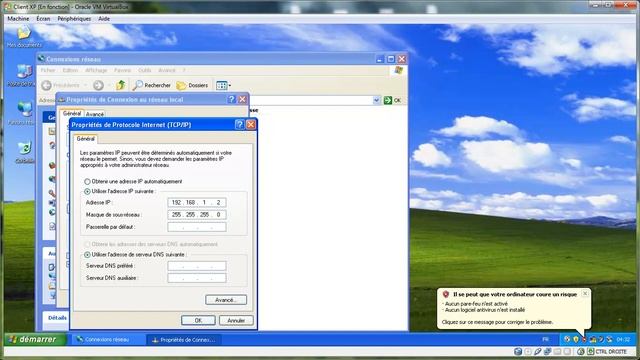Select Utiliser l'adresse IP suivante

[87, 191]
